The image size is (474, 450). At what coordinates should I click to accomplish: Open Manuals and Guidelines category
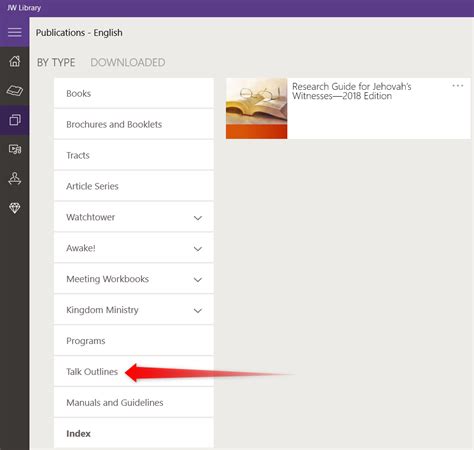(134, 403)
